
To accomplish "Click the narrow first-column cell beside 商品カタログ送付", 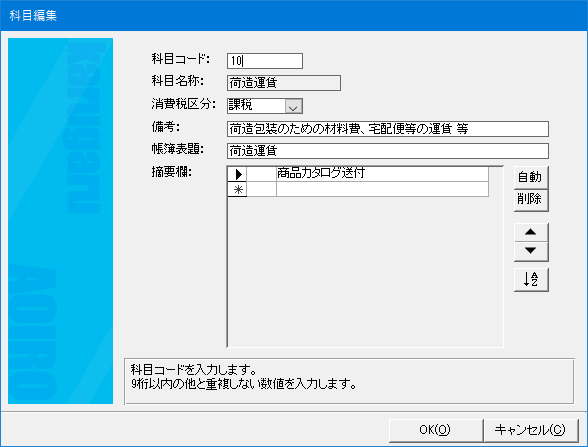I will (x=261, y=174).
